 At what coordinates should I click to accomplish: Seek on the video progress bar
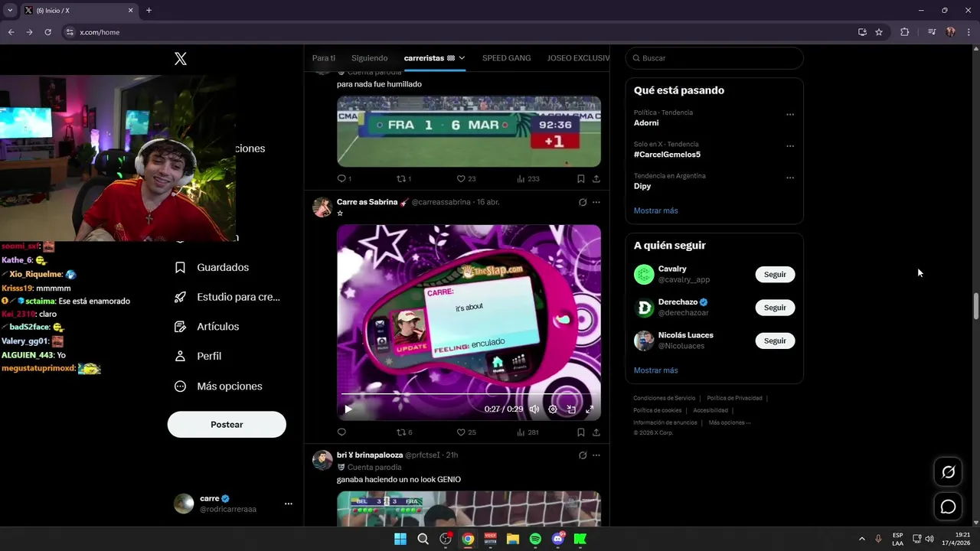click(x=469, y=394)
